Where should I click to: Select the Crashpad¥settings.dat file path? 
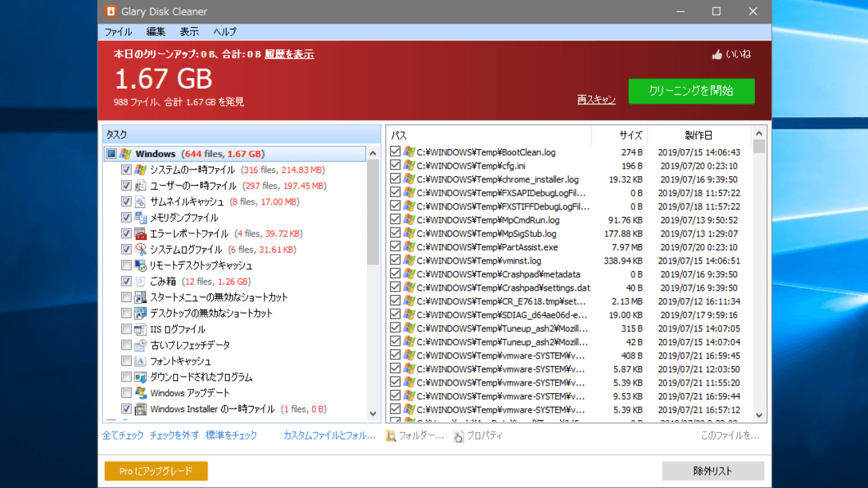point(503,287)
